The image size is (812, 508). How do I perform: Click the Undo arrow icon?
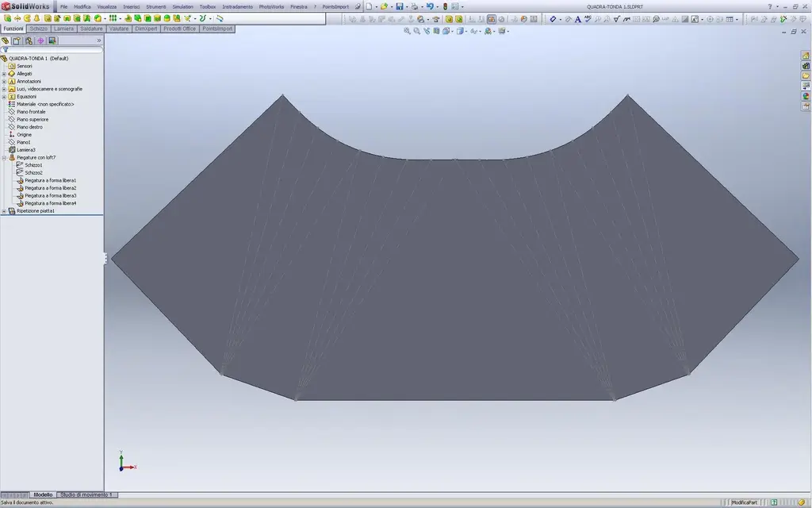[429, 6]
